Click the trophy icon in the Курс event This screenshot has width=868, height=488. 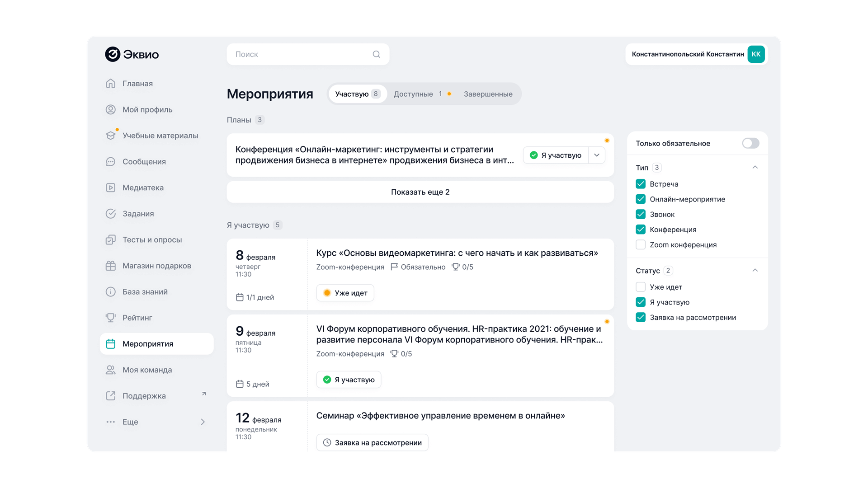click(456, 267)
